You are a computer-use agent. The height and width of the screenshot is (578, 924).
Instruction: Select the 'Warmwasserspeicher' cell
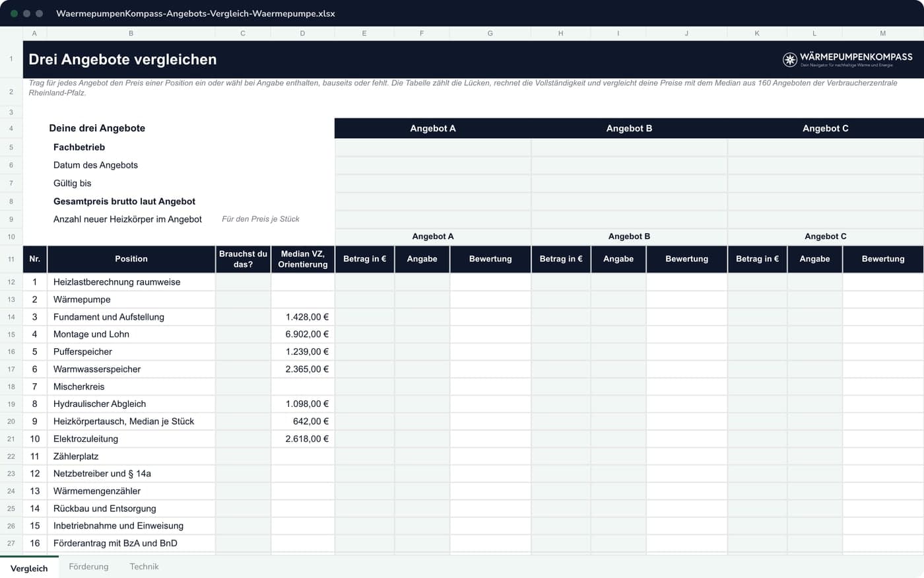[x=131, y=369]
